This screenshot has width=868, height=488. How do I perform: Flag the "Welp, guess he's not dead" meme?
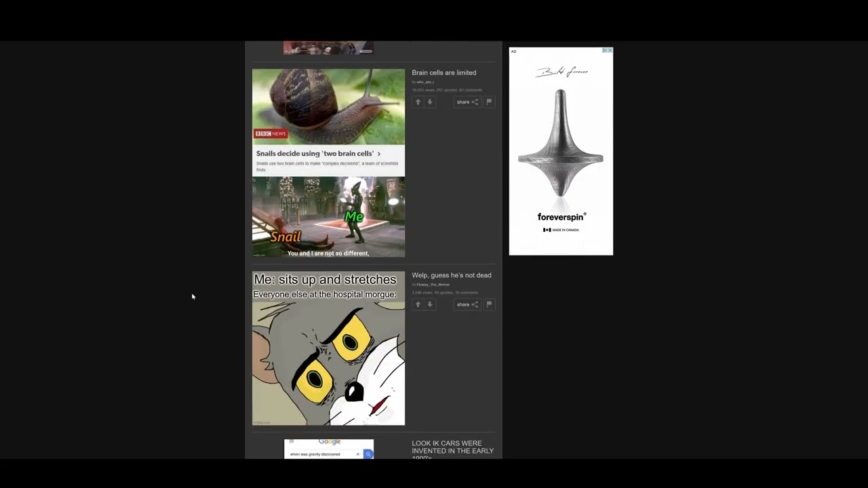489,304
